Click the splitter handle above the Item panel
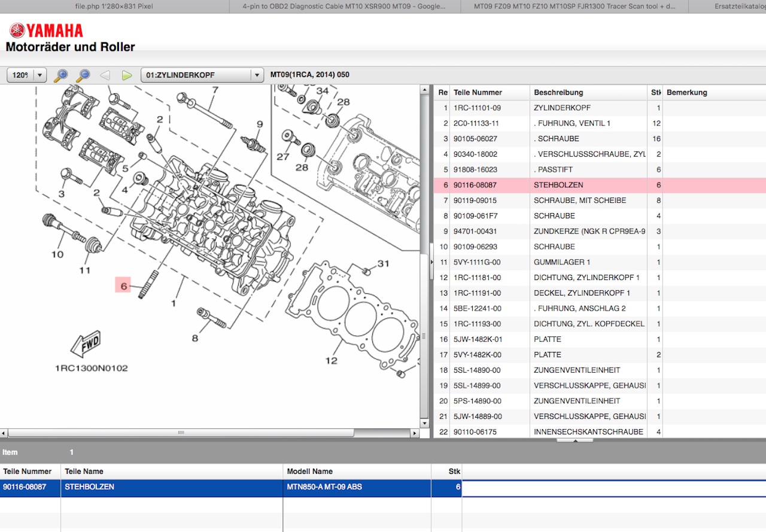Viewport: 766px width, 532px height. coord(574,440)
